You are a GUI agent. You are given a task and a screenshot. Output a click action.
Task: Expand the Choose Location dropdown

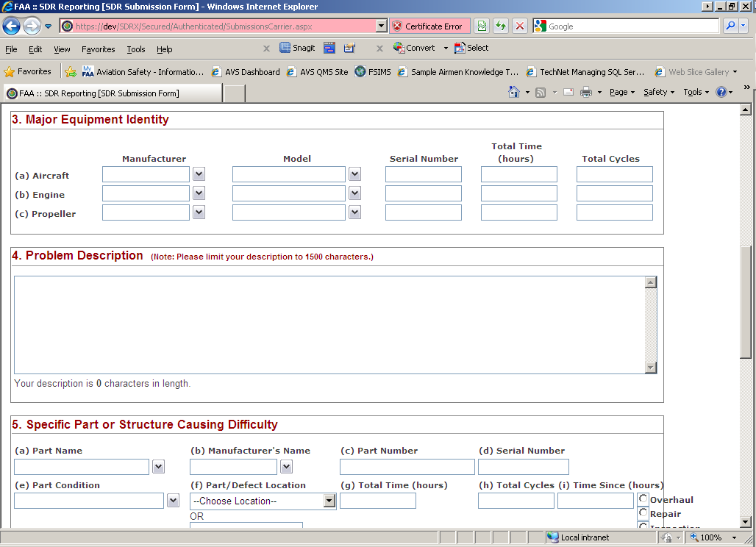click(329, 501)
